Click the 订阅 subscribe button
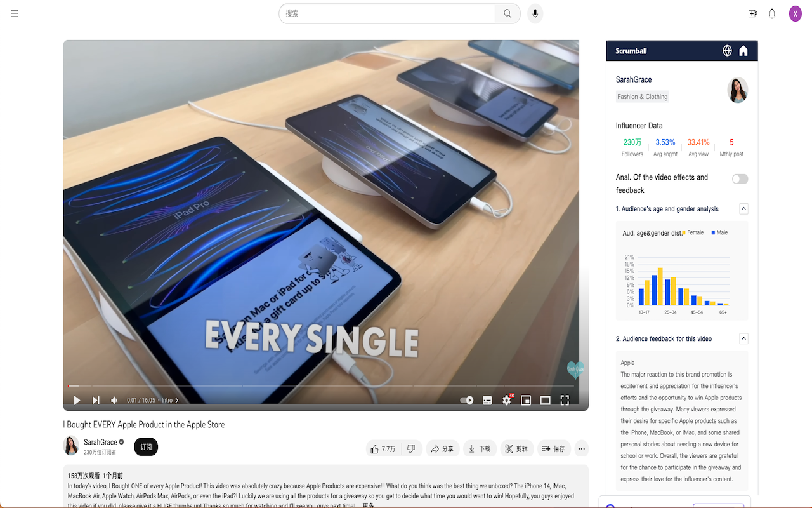 (146, 447)
